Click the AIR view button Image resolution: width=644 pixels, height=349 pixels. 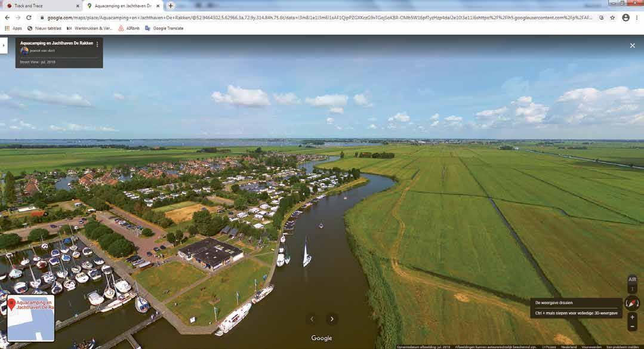(632, 279)
